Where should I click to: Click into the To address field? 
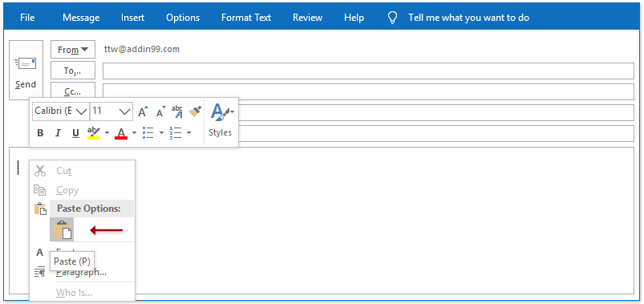pos(368,71)
